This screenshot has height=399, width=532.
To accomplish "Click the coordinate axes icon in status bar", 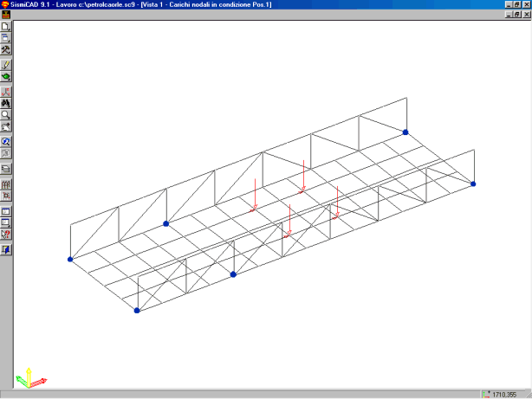I will 486,395.
